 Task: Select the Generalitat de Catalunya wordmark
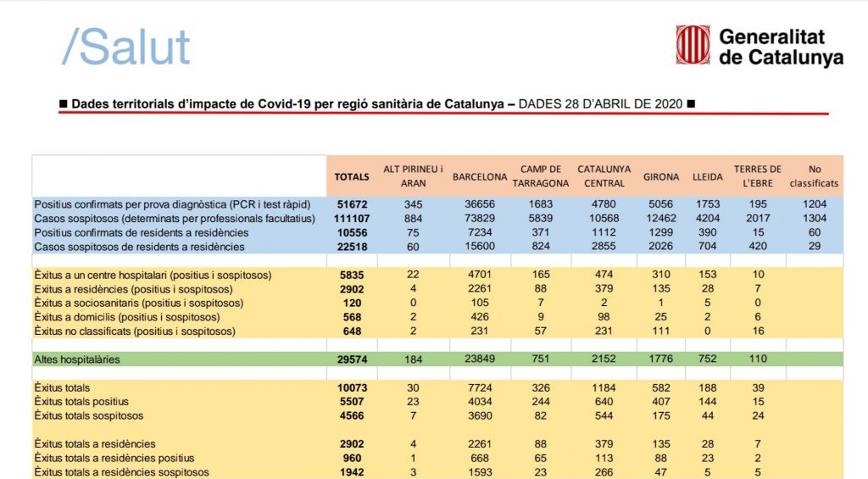tap(781, 47)
